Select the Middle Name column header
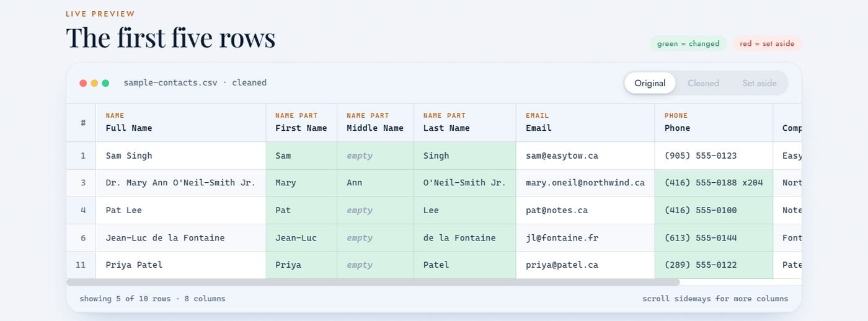The height and width of the screenshot is (321, 868). click(375, 122)
